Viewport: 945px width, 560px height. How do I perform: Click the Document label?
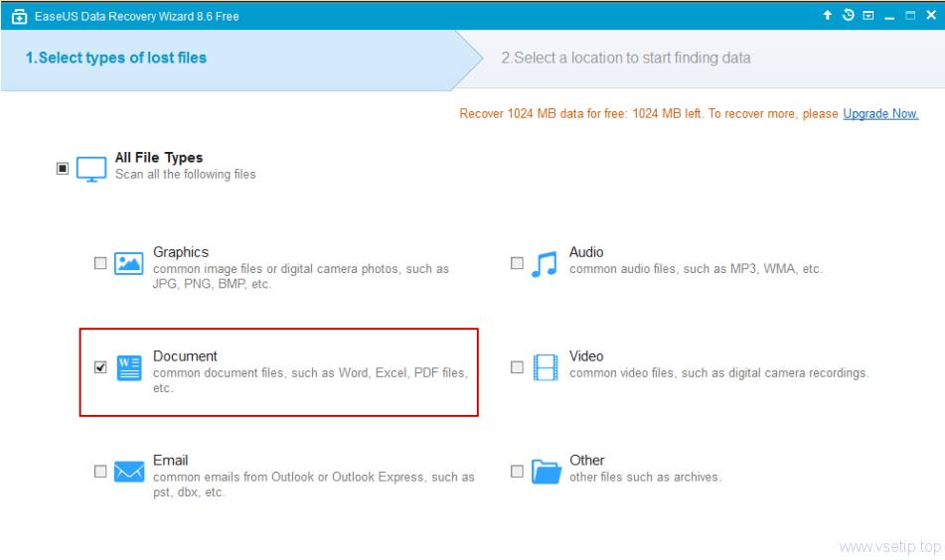click(185, 355)
